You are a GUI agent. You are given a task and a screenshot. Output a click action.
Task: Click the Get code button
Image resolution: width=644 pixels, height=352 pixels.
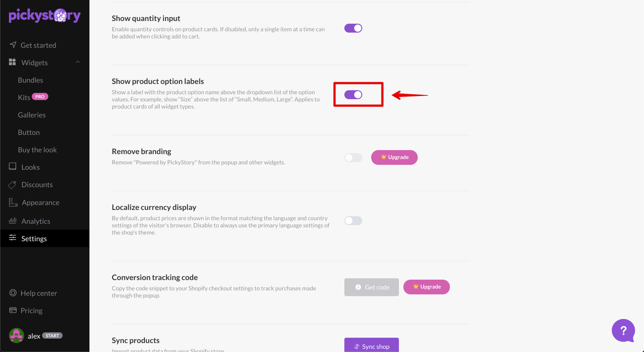[x=372, y=287]
